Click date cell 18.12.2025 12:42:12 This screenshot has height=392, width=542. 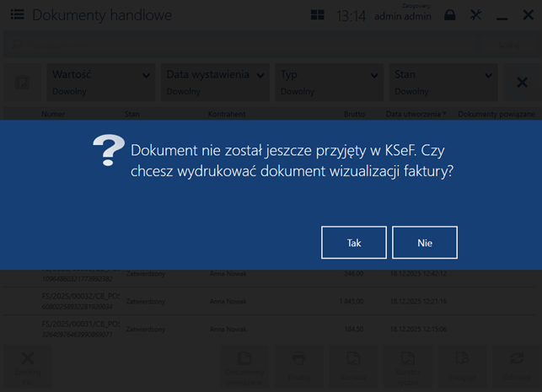coord(418,273)
